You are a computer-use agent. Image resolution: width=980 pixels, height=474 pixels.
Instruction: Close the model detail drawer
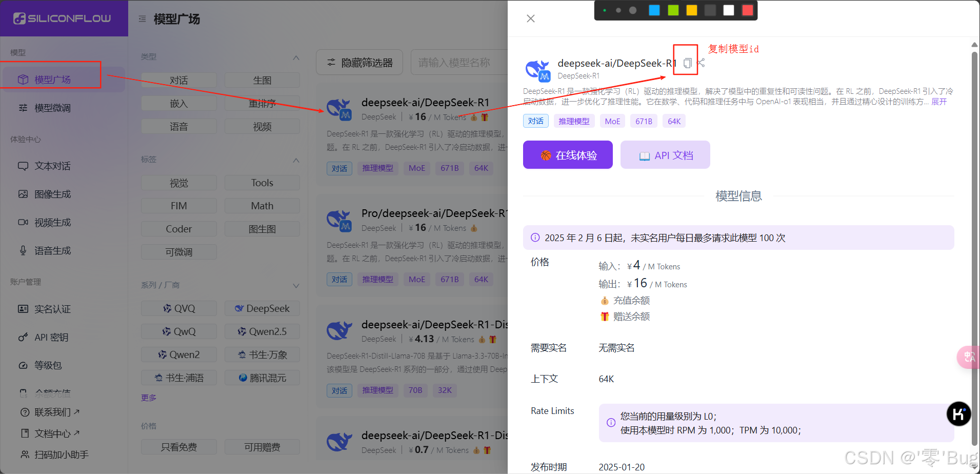click(x=531, y=18)
